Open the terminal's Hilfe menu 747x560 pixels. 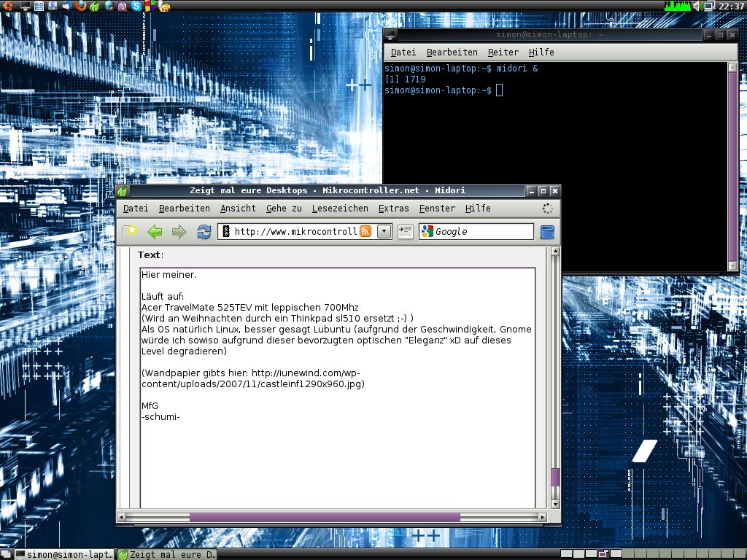(x=541, y=52)
